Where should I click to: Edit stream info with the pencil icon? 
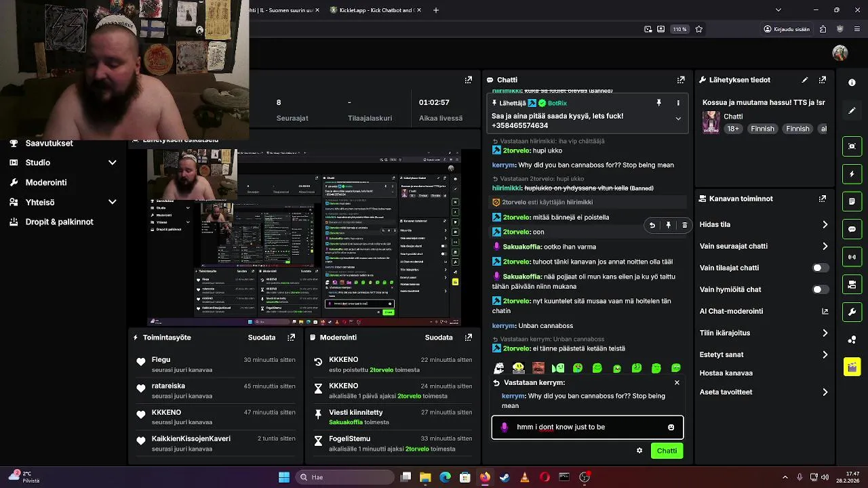[805, 80]
